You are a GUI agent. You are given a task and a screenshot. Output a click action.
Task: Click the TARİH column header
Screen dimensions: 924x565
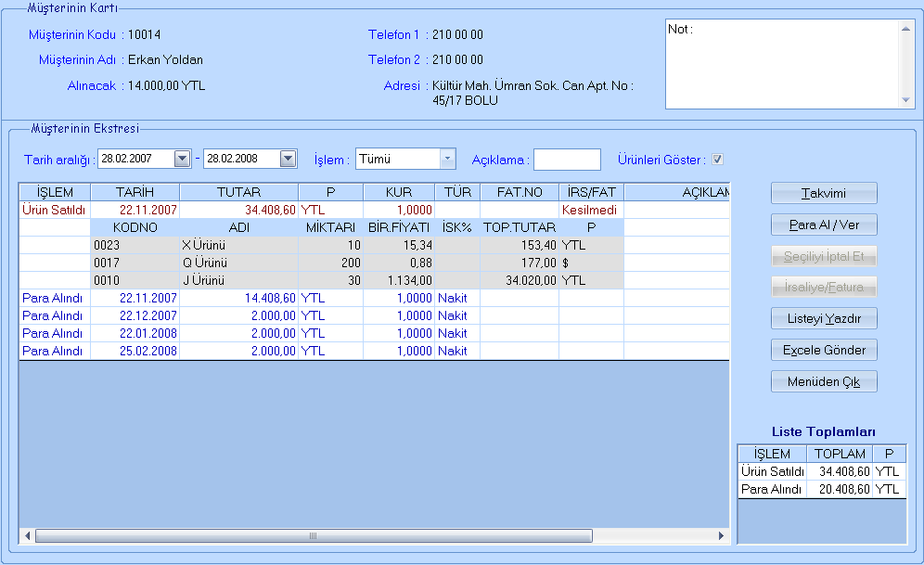[135, 192]
